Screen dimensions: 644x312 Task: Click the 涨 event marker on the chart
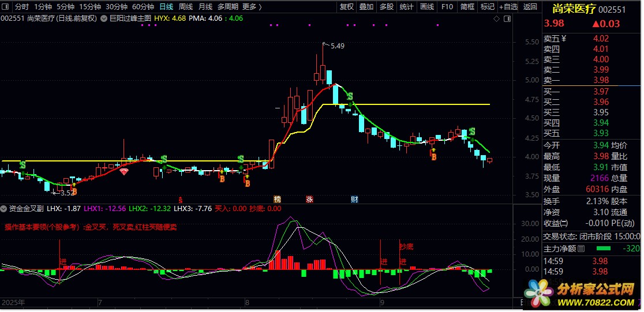coord(309,199)
